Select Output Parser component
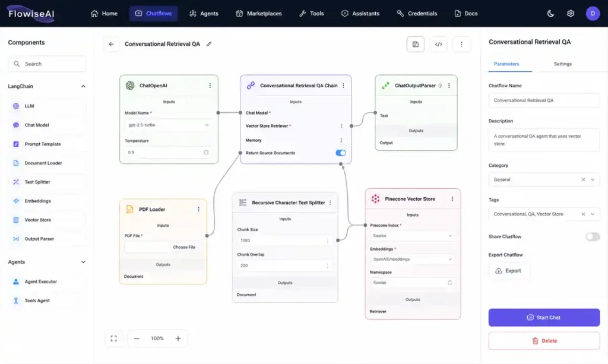This screenshot has height=364, width=608. tap(47, 239)
